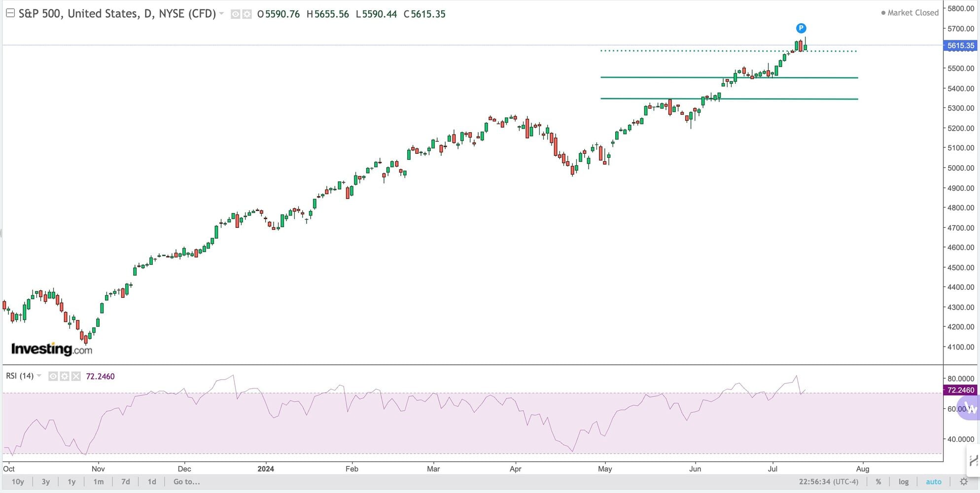Click the 5000.00 price axis label
Image resolution: width=980 pixels, height=493 pixels.
(x=961, y=168)
